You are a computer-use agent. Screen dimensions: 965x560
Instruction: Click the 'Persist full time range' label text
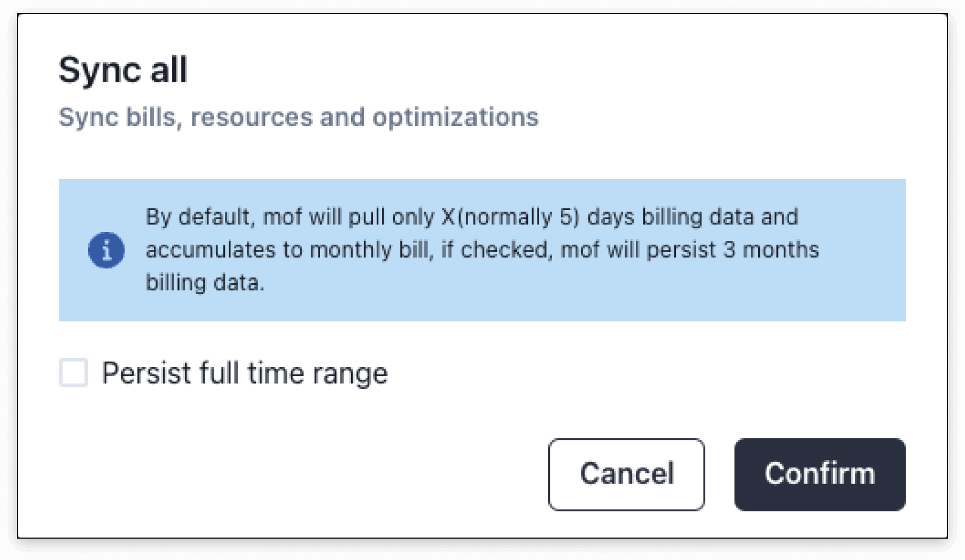[245, 373]
